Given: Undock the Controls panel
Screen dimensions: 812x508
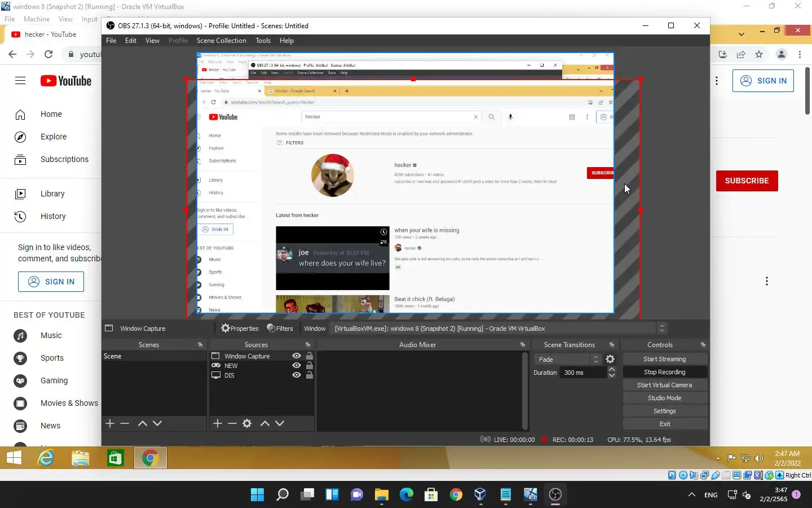Looking at the screenshot, I should tap(703, 345).
